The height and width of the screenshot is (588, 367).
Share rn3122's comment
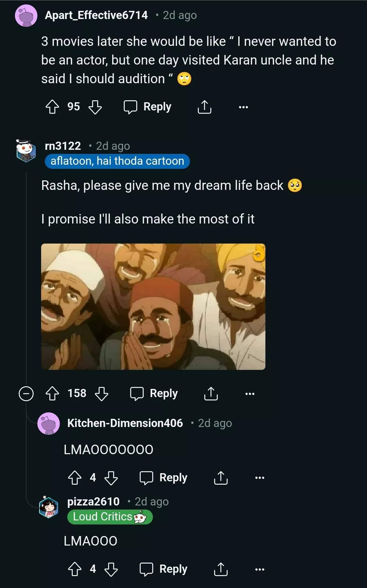[211, 393]
